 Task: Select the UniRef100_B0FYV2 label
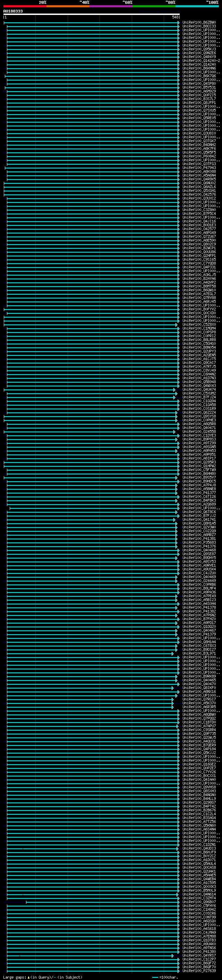(x=199, y=309)
